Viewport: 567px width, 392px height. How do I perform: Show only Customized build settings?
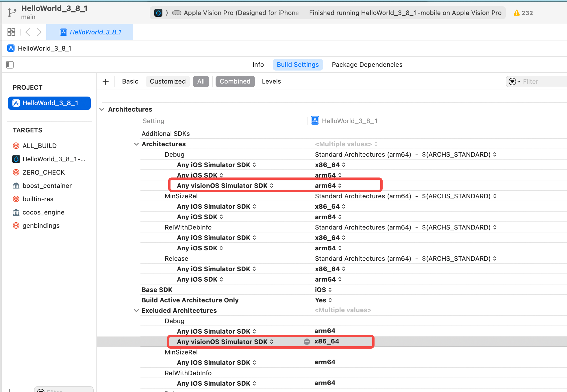click(168, 82)
